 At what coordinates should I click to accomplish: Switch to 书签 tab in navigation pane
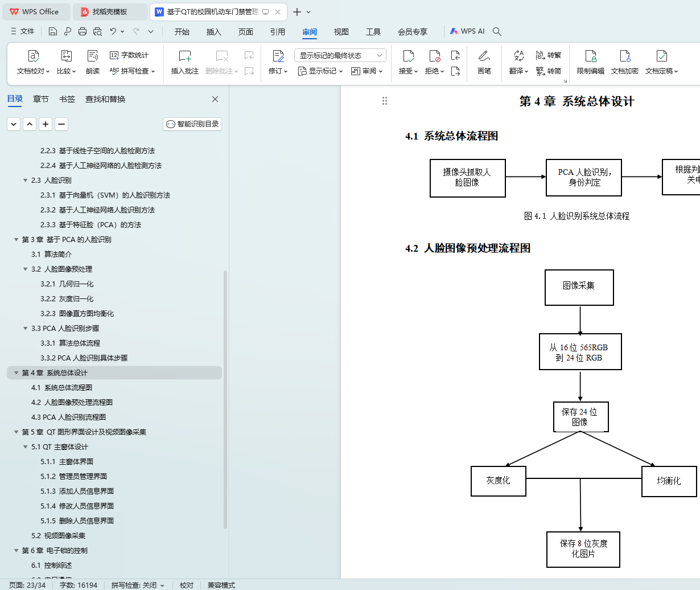(67, 99)
